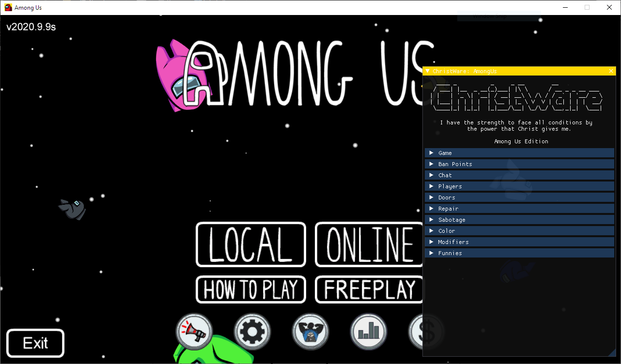Expand the Funnies section
The height and width of the screenshot is (364, 621).
click(x=519, y=253)
